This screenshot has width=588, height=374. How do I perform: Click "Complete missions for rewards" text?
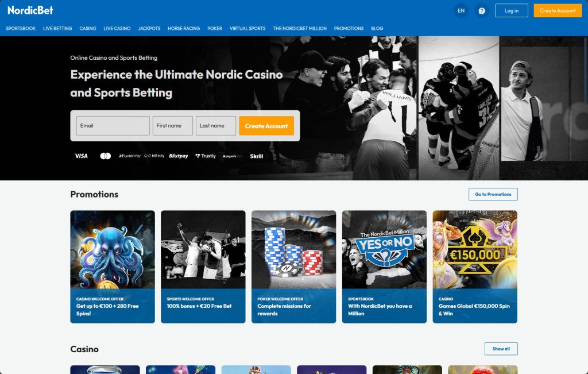tap(284, 310)
